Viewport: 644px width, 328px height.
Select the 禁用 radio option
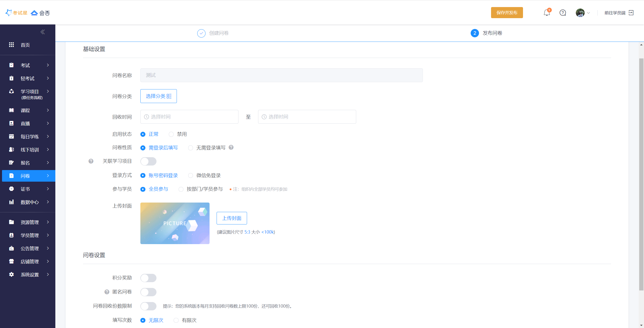pyautogui.click(x=171, y=134)
